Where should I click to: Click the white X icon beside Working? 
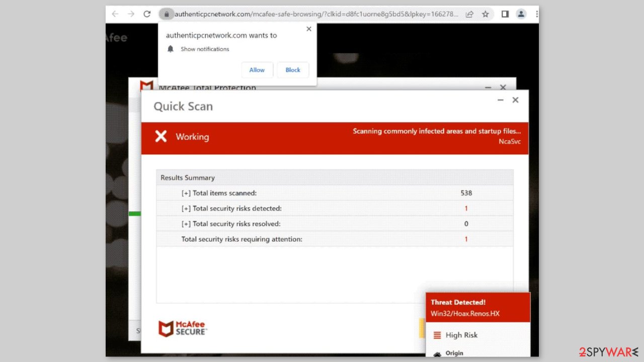tap(160, 136)
